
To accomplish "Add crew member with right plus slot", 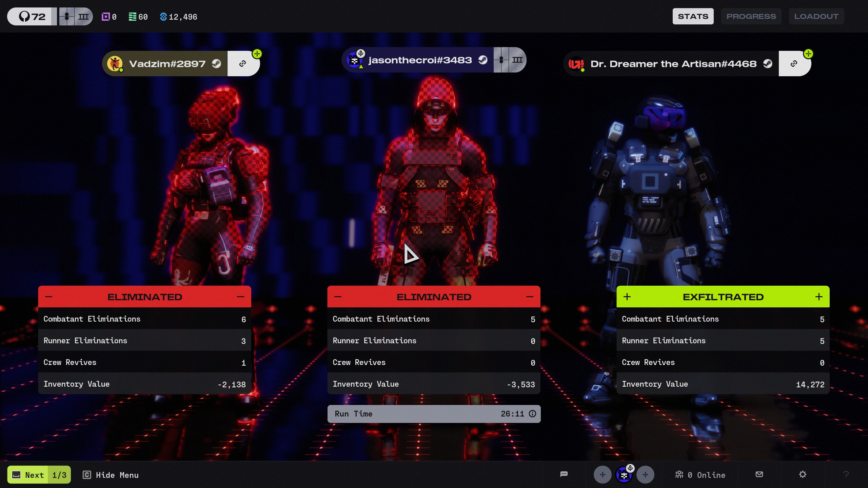I will click(x=645, y=475).
